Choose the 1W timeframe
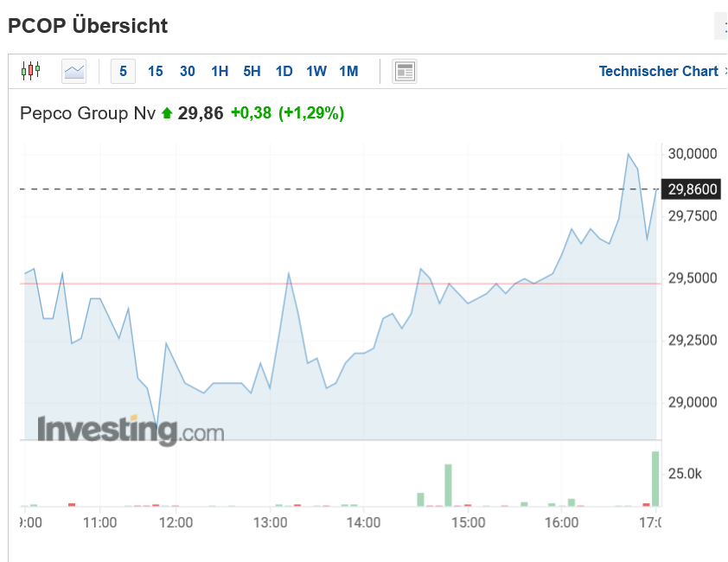Viewport: 728px width, 562px height. tap(316, 71)
